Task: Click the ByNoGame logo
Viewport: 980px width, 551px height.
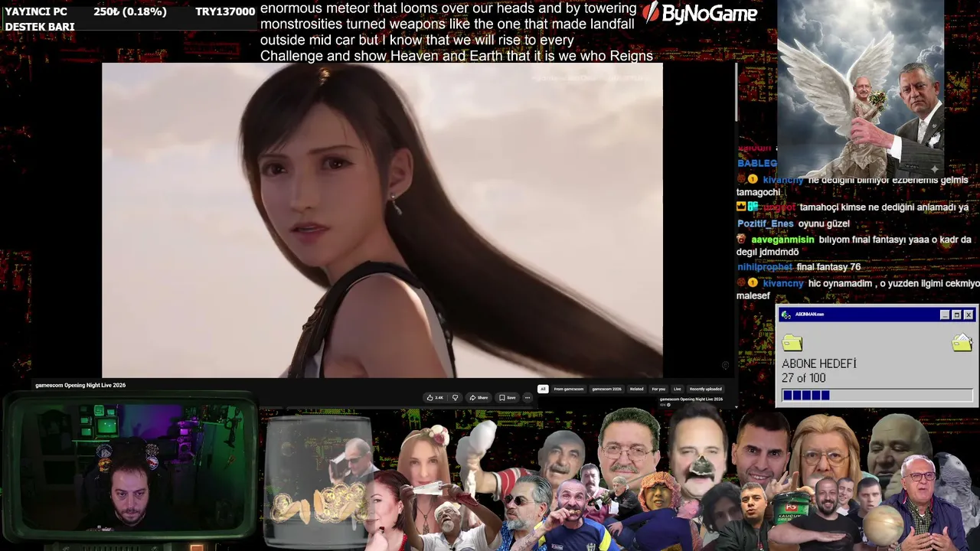Action: tap(699, 13)
